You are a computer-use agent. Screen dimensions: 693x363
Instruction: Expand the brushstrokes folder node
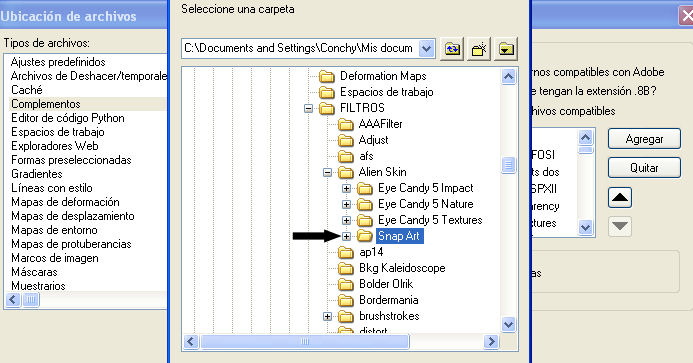327,317
